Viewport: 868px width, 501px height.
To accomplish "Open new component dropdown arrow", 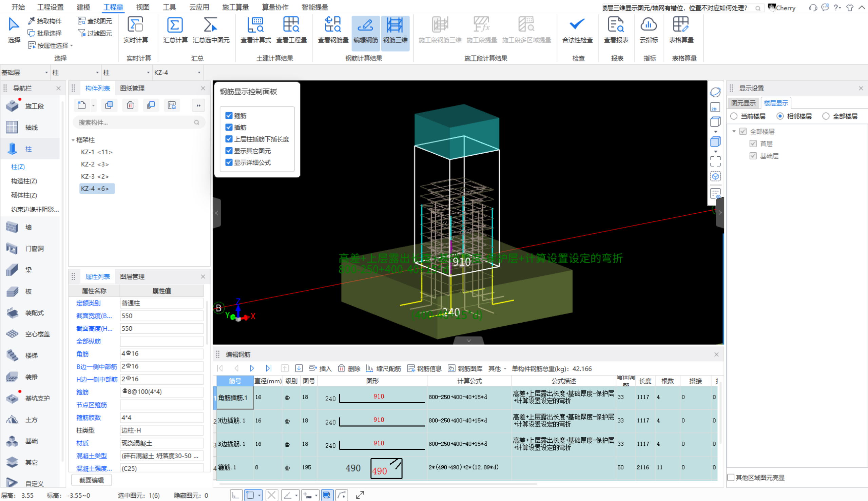I will click(x=93, y=105).
